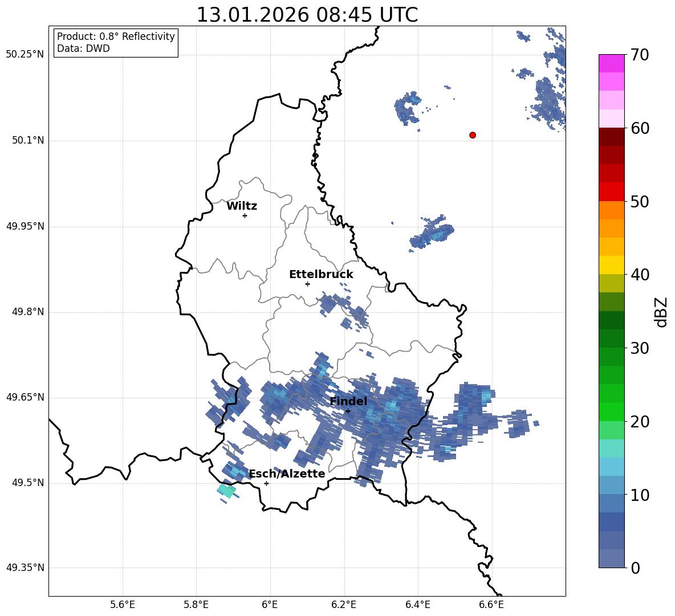The width and height of the screenshot is (675, 616).
Task: Click the colorbar tick label 50
Action: [x=640, y=201]
